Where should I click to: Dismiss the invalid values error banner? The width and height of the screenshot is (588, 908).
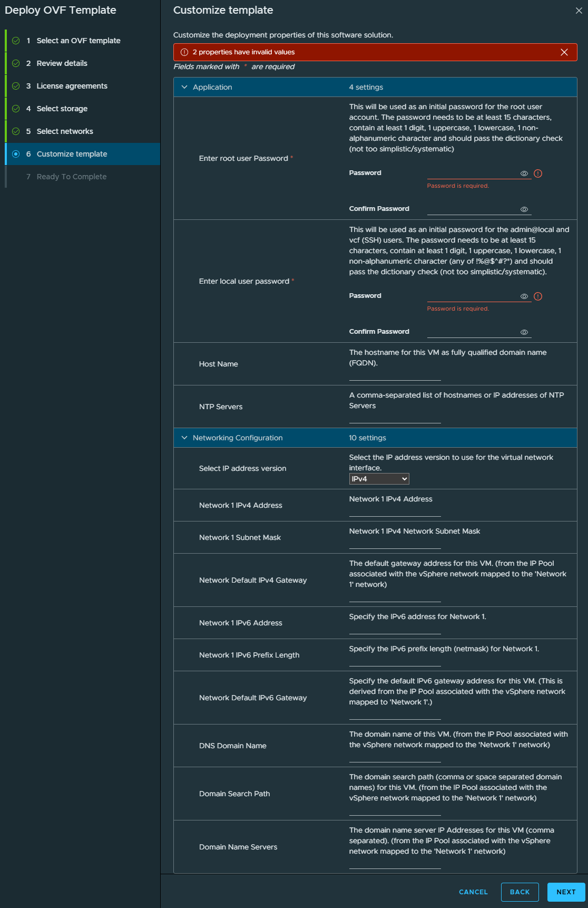point(564,52)
